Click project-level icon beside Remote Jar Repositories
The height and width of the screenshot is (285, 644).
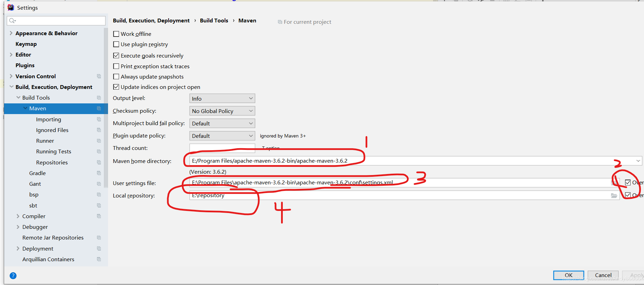pos(99,238)
